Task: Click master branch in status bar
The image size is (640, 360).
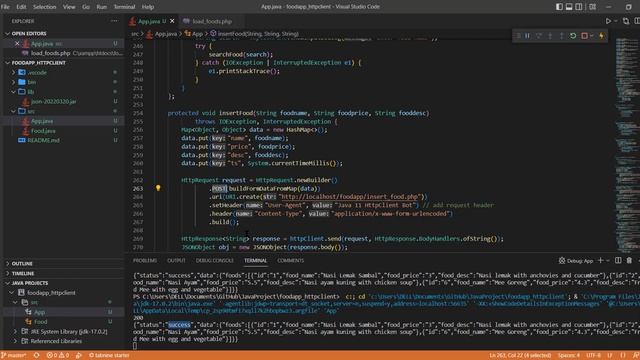Action: [x=13, y=355]
